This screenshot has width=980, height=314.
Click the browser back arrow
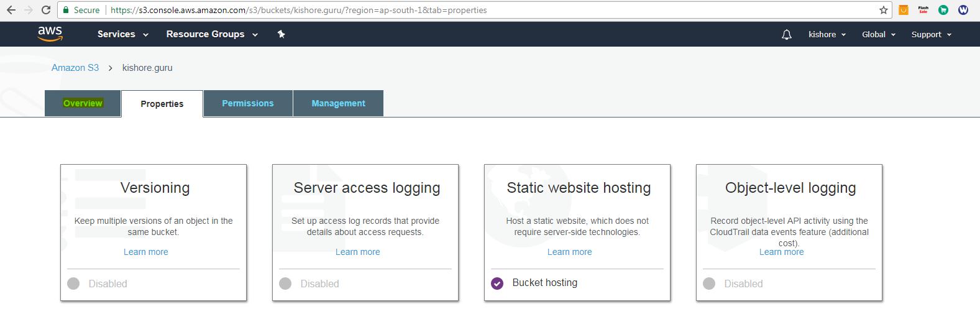[11, 10]
